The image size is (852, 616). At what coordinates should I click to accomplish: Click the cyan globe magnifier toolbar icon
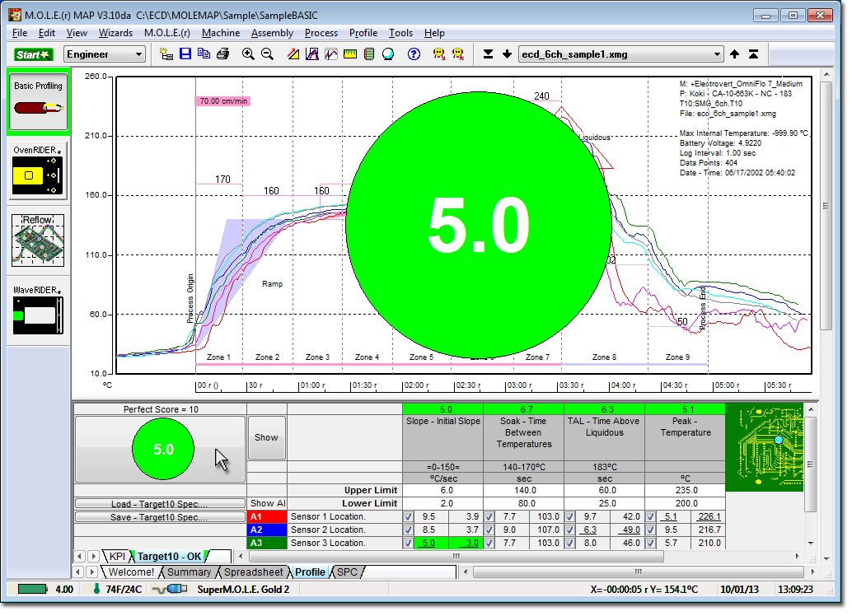[x=388, y=54]
